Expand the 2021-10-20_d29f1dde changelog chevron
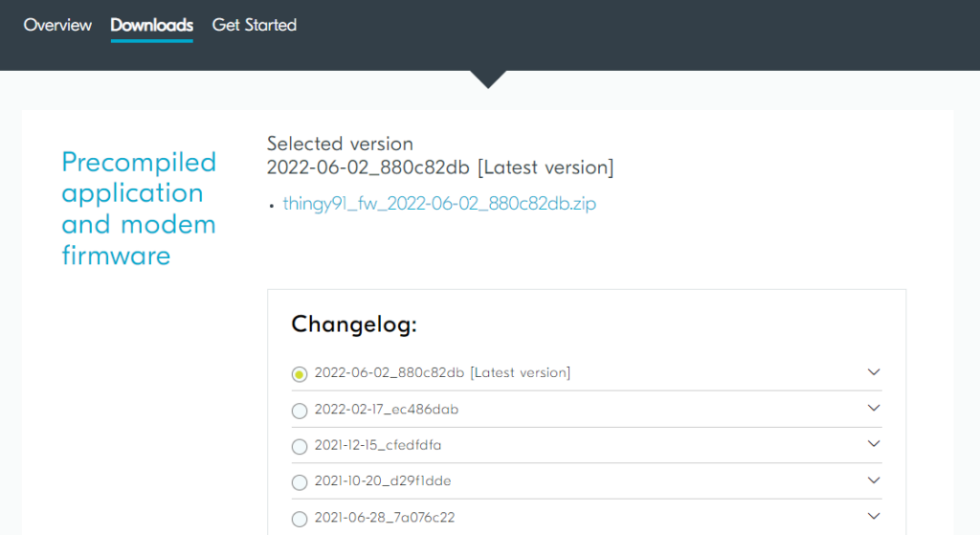Image resolution: width=980 pixels, height=535 pixels. (874, 480)
